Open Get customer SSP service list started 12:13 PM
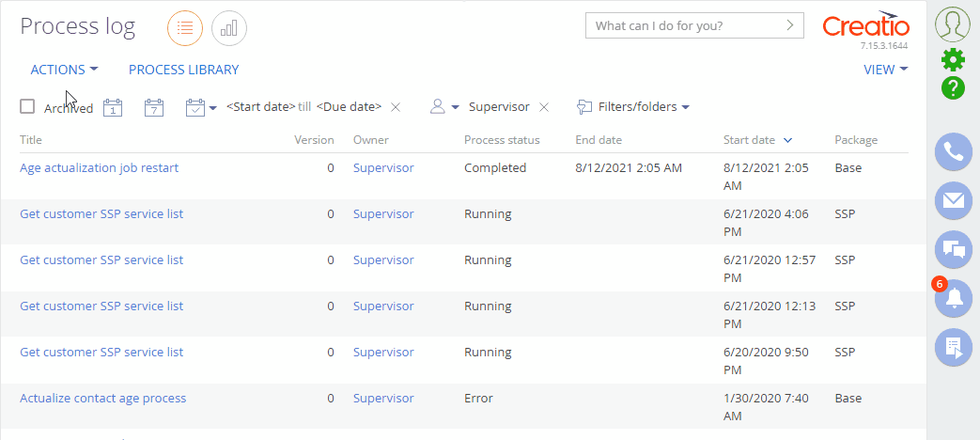Image resolution: width=980 pixels, height=440 pixels. 101,306
